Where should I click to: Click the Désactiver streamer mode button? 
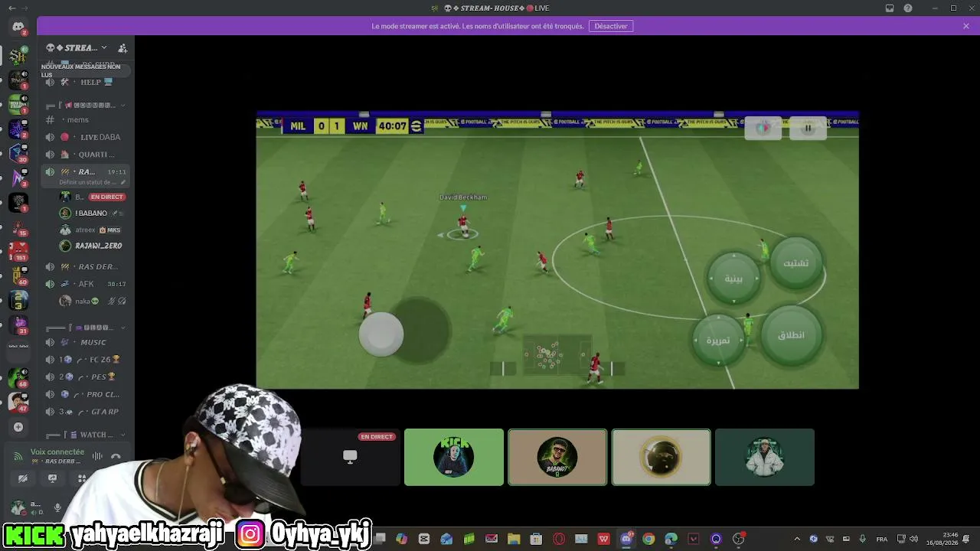click(611, 26)
